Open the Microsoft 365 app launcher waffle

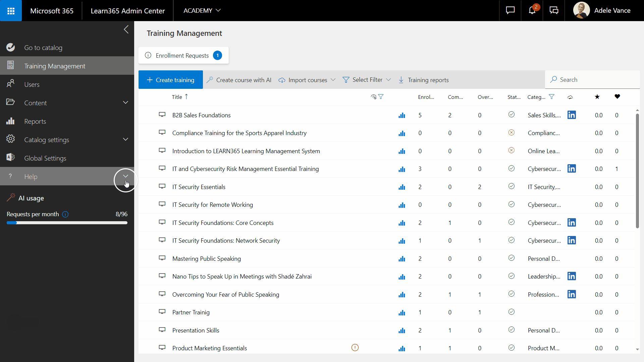pyautogui.click(x=11, y=11)
